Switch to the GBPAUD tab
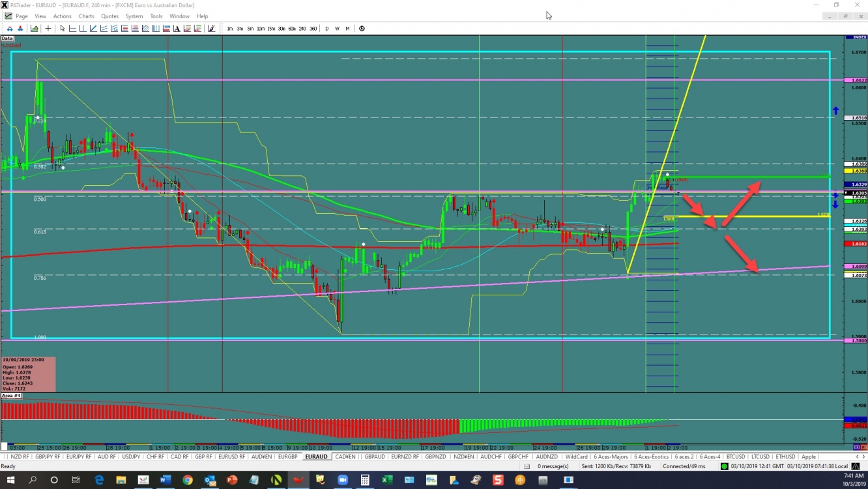Image resolution: width=868 pixels, height=489 pixels. point(375,456)
